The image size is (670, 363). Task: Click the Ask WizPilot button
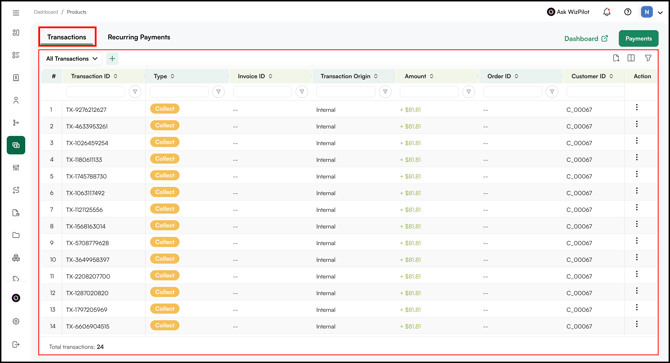click(568, 12)
